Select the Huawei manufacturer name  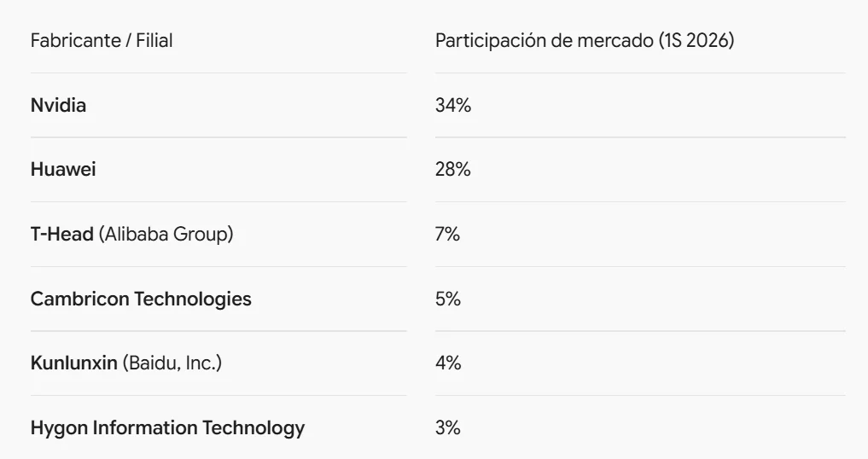63,170
